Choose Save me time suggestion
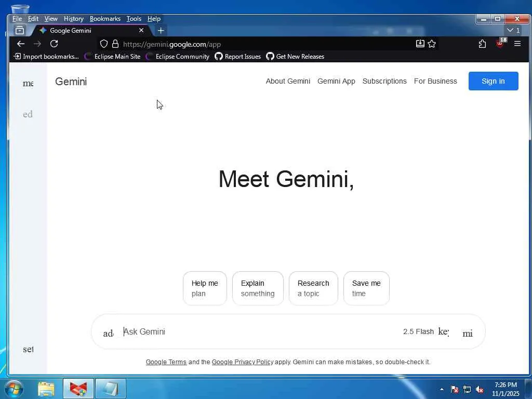This screenshot has width=532, height=399. point(366,288)
